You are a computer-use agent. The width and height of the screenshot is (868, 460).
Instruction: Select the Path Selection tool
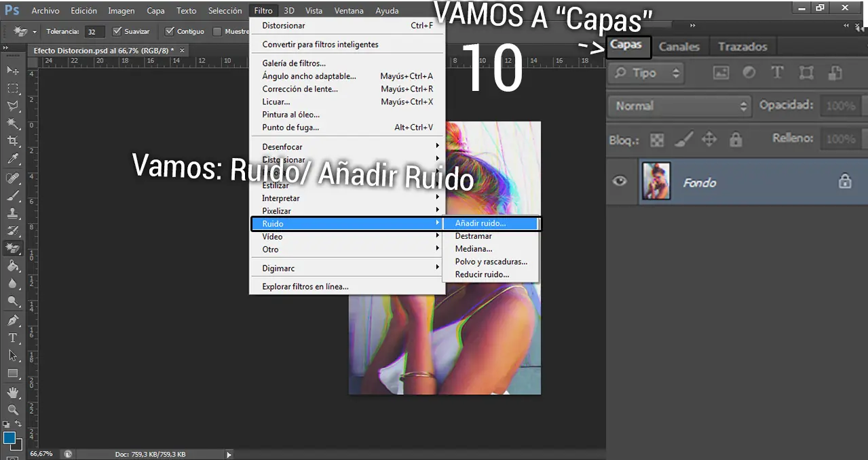13,356
